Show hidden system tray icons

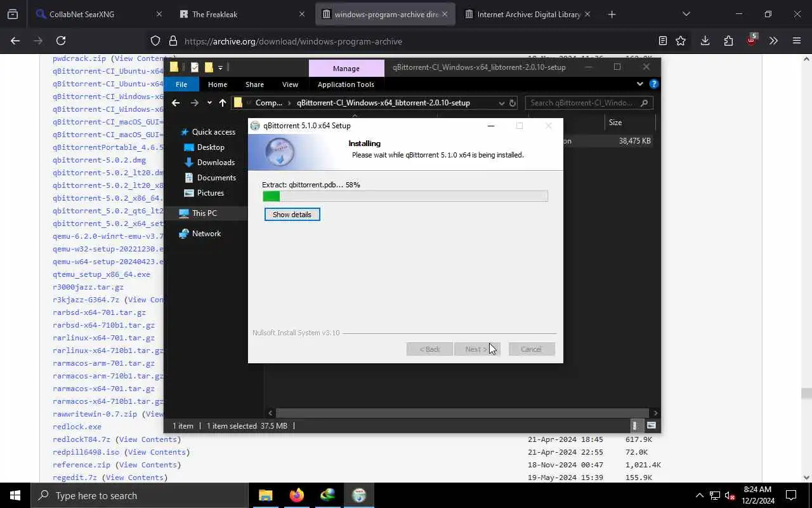(700, 495)
